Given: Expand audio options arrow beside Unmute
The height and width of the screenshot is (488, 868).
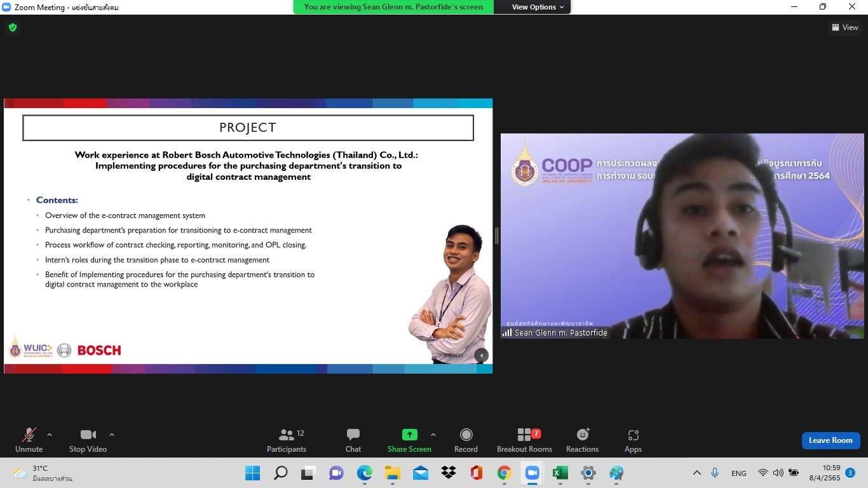Looking at the screenshot, I should [50, 435].
